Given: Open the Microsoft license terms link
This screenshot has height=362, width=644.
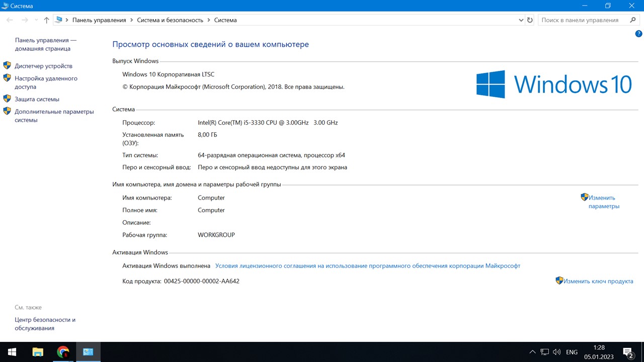Looking at the screenshot, I should (368, 265).
